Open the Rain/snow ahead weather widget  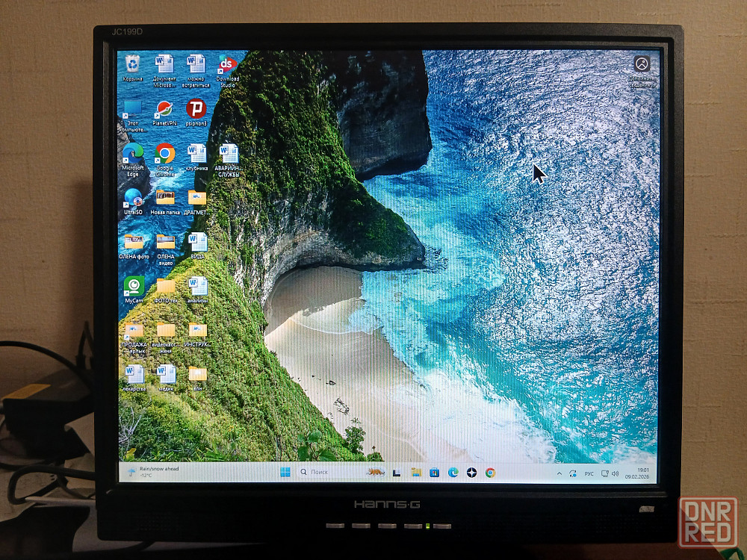[154, 472]
